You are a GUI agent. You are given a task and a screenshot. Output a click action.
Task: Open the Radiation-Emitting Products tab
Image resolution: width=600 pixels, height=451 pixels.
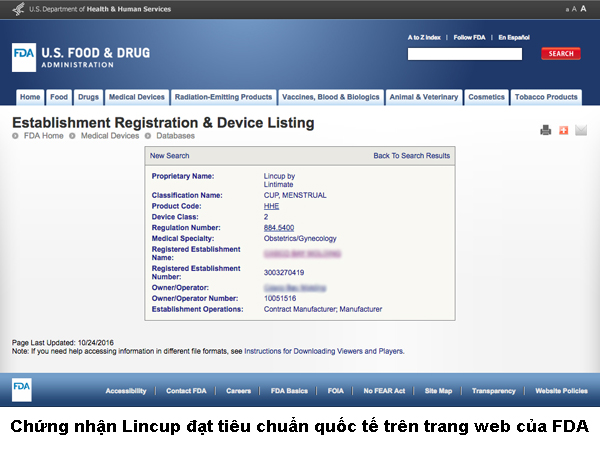[223, 97]
